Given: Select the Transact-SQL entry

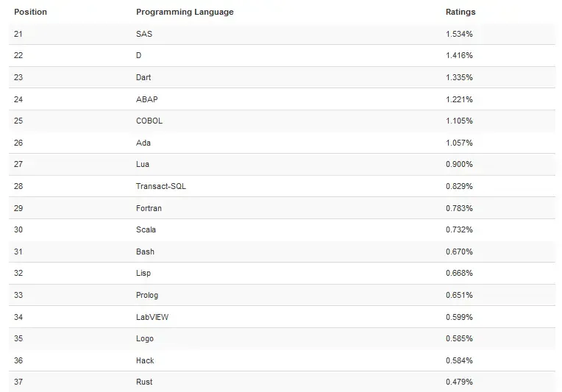Looking at the screenshot, I should [x=161, y=186].
